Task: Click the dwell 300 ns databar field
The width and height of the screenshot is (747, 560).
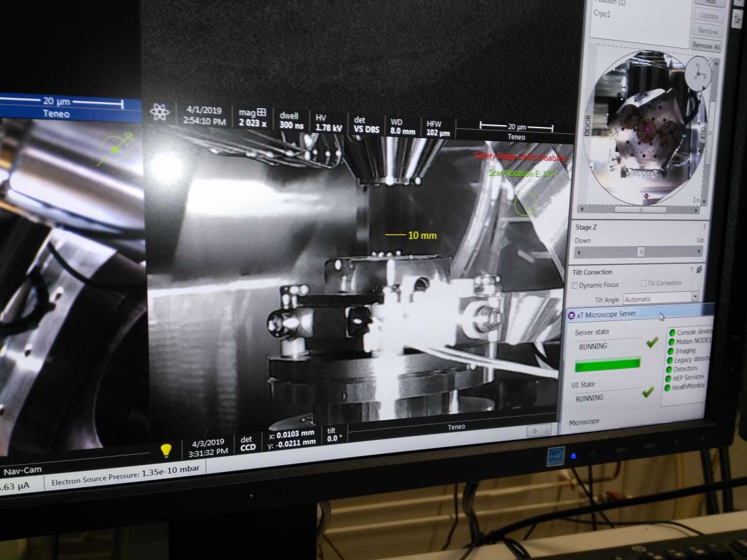Action: (291, 121)
